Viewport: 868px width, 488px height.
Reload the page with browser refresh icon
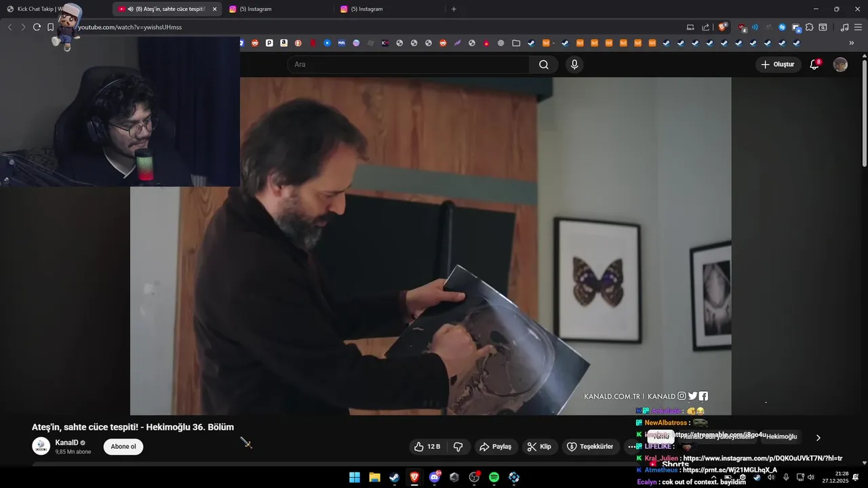[37, 27]
